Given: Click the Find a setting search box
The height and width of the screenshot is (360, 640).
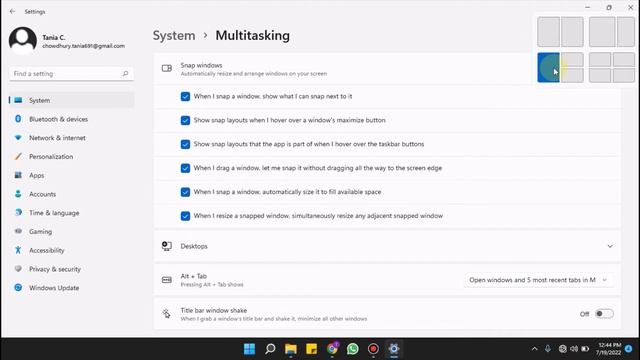Looking at the screenshot, I should [71, 74].
